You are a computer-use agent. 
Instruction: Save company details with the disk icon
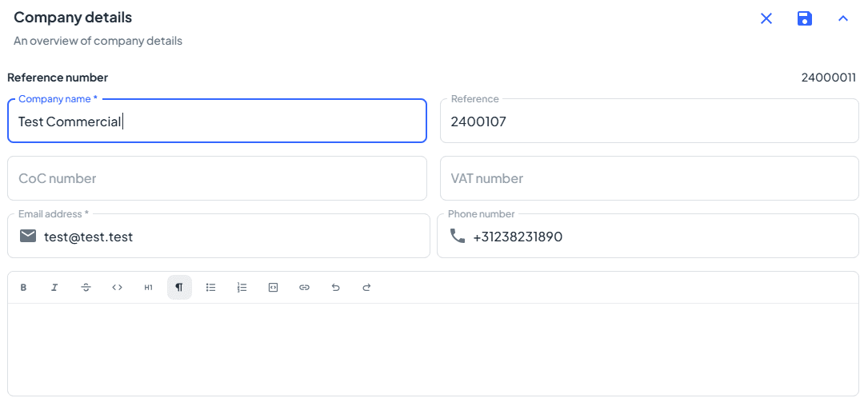tap(805, 18)
